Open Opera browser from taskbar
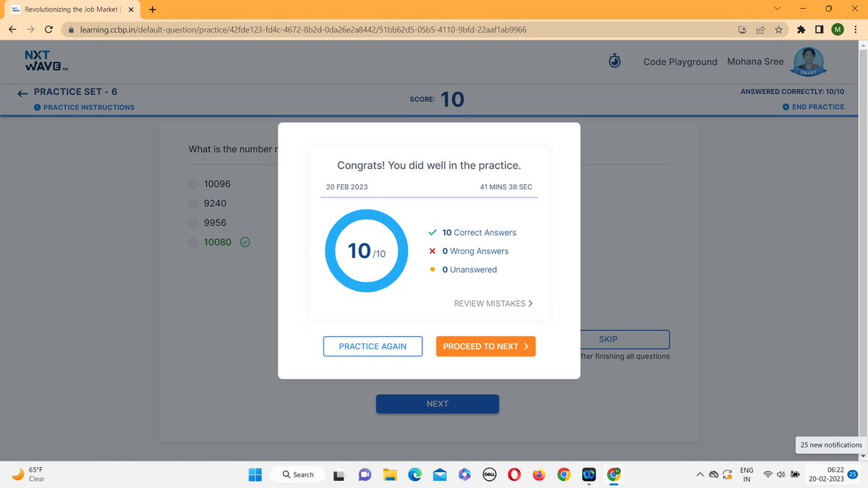The image size is (868, 488). tap(514, 475)
